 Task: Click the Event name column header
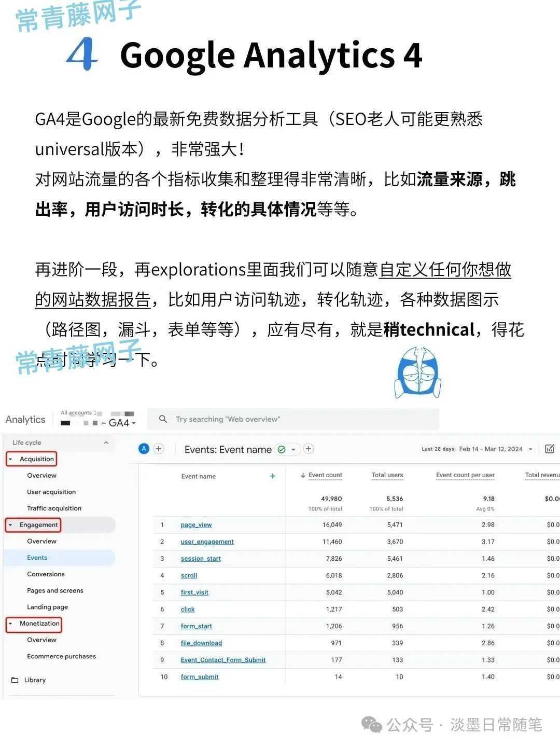pyautogui.click(x=199, y=476)
